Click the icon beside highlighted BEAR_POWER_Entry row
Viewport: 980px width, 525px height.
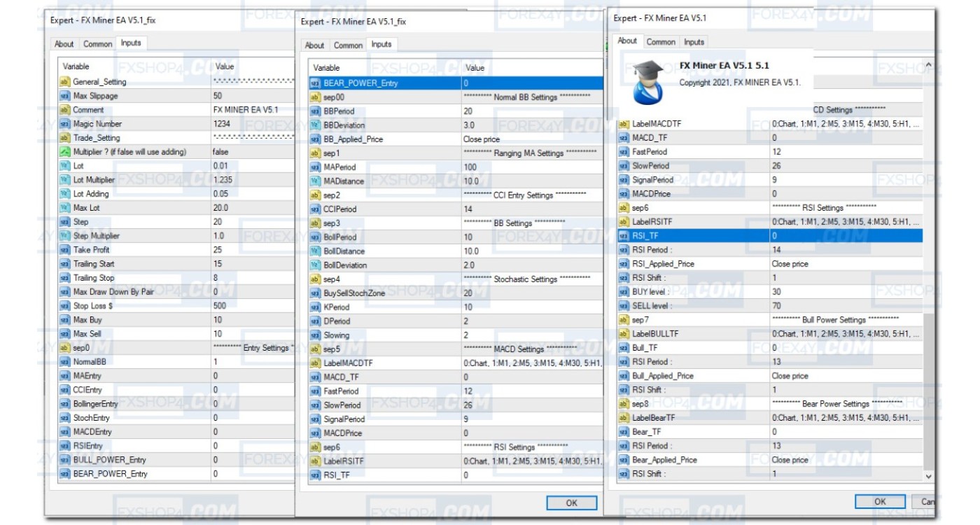click(x=315, y=83)
